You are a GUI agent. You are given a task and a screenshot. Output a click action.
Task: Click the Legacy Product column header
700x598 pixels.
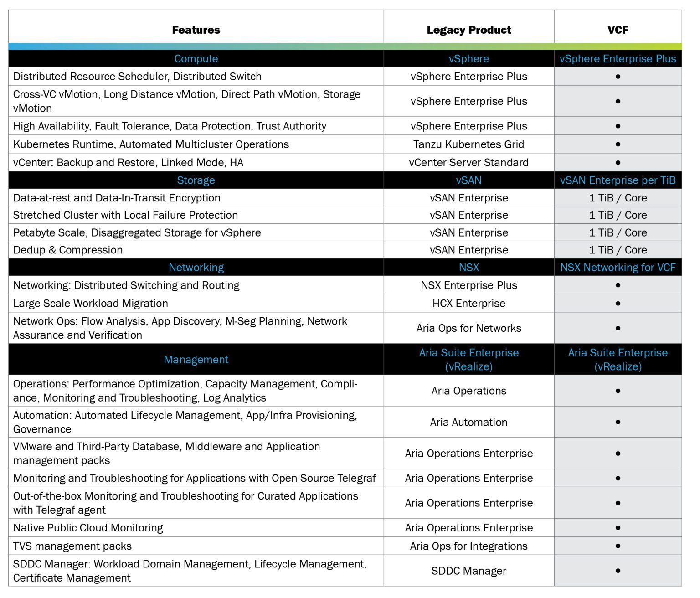pos(469,30)
